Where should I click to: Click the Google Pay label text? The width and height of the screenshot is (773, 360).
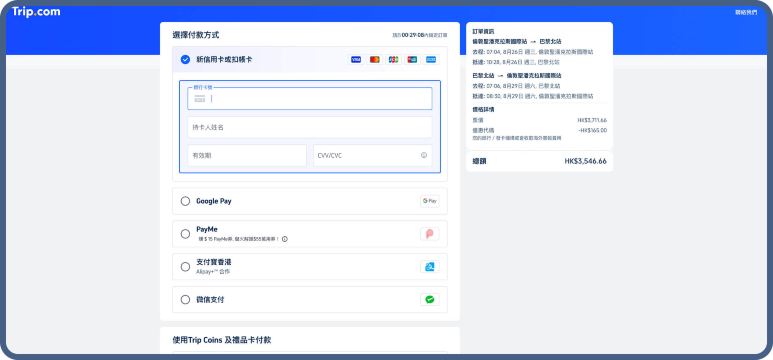[213, 201]
